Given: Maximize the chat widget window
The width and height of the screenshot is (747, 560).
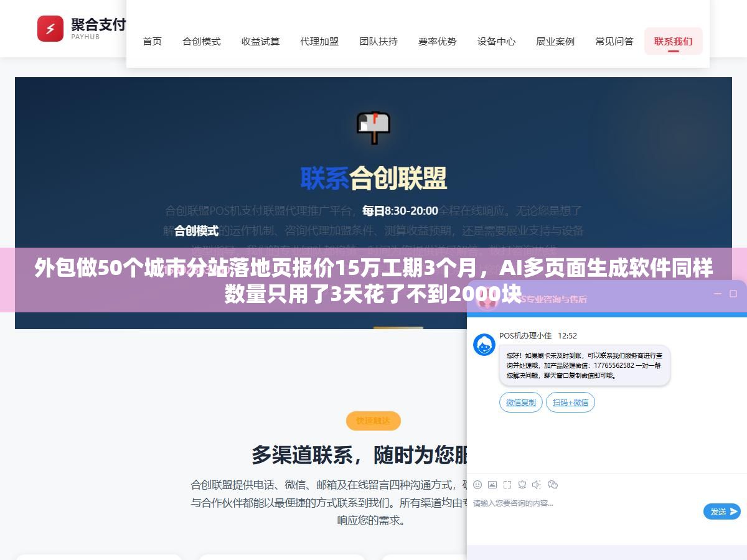Looking at the screenshot, I should 733,294.
